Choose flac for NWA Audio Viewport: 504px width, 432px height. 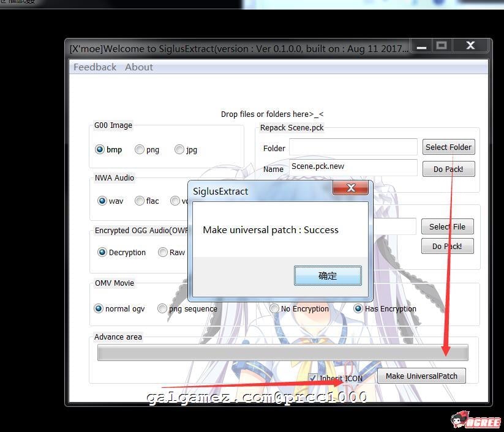click(140, 201)
